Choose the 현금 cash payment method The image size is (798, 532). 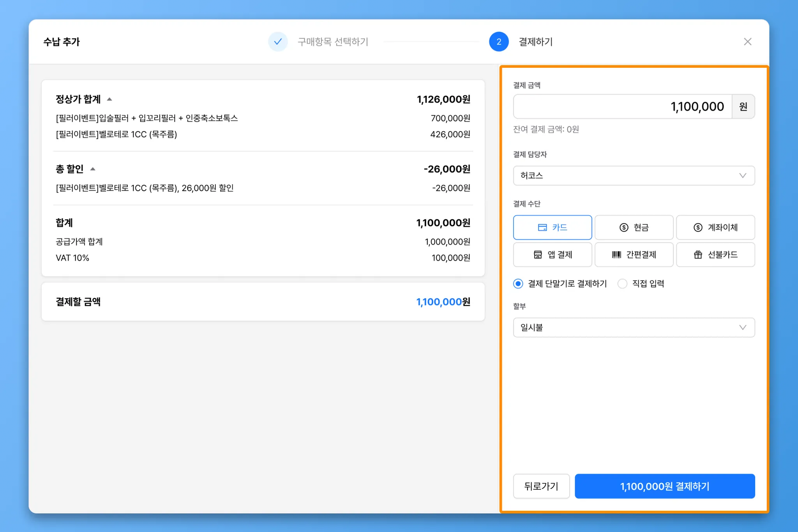(634, 227)
